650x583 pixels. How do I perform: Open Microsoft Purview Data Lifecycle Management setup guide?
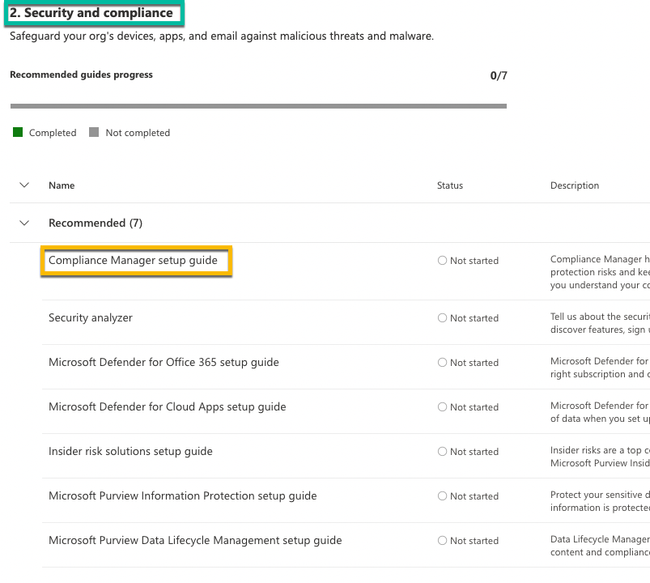coord(195,540)
